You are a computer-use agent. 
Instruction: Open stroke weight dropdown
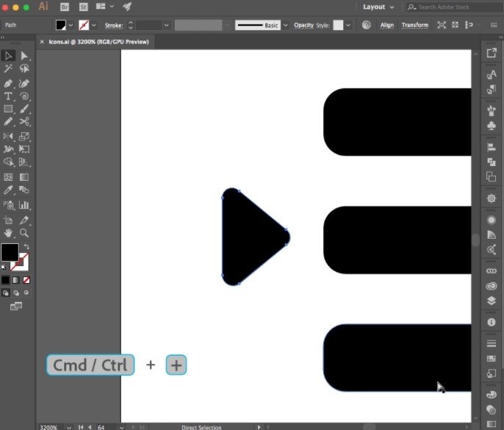point(166,25)
